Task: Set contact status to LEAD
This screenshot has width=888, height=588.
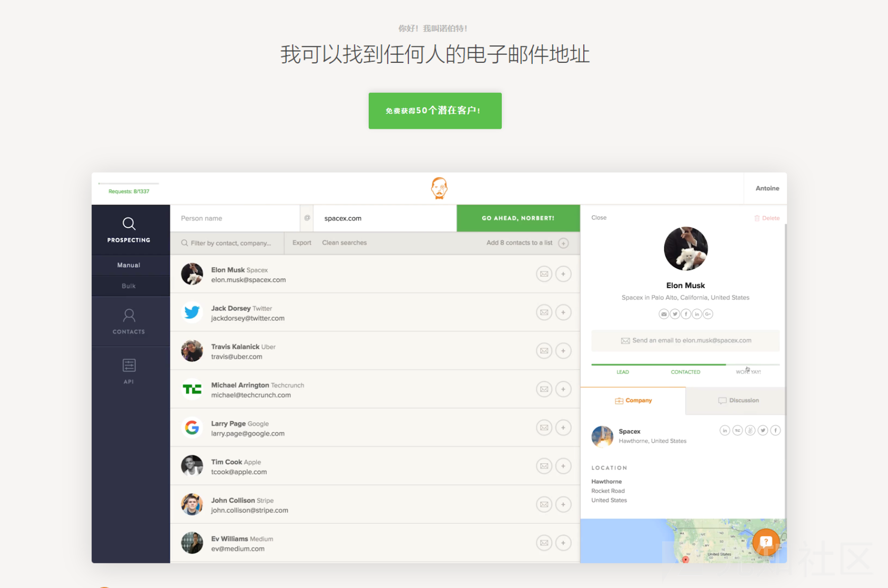Action: (622, 372)
